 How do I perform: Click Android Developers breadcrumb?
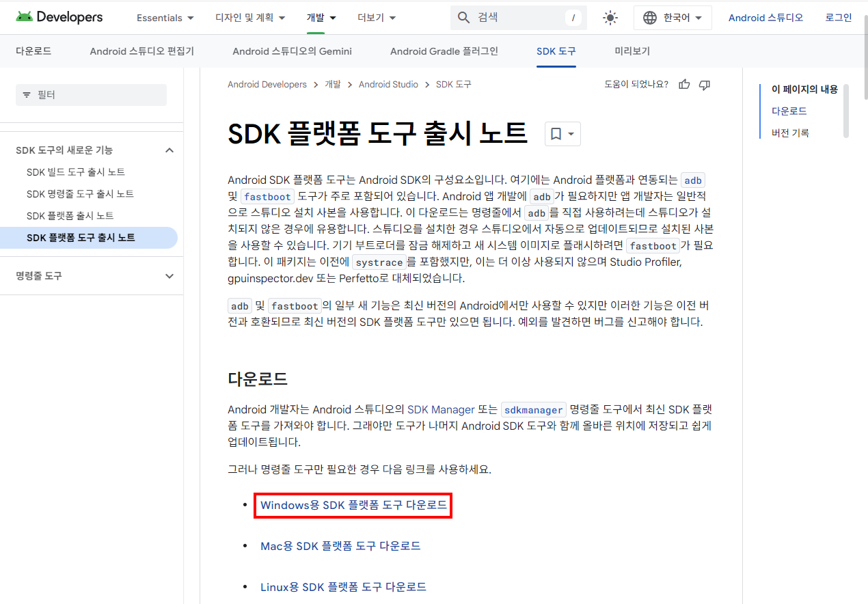[x=267, y=85]
